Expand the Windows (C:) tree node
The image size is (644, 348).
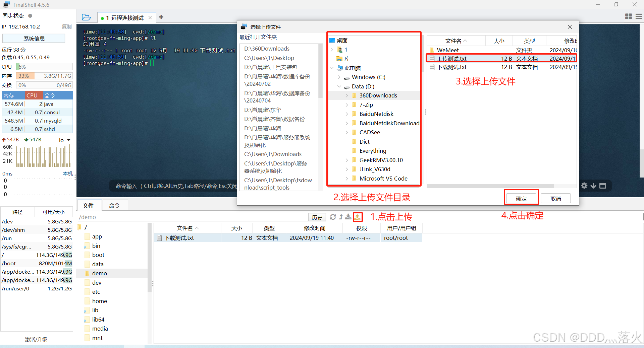(x=339, y=77)
